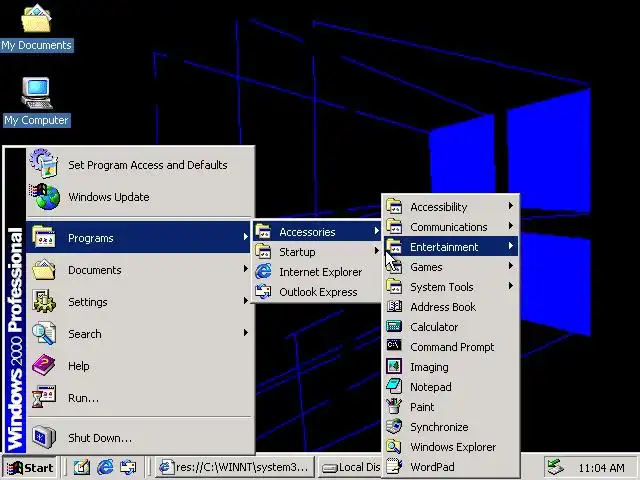Select the Accessories menu entry
The image size is (640, 480).
tap(317, 231)
